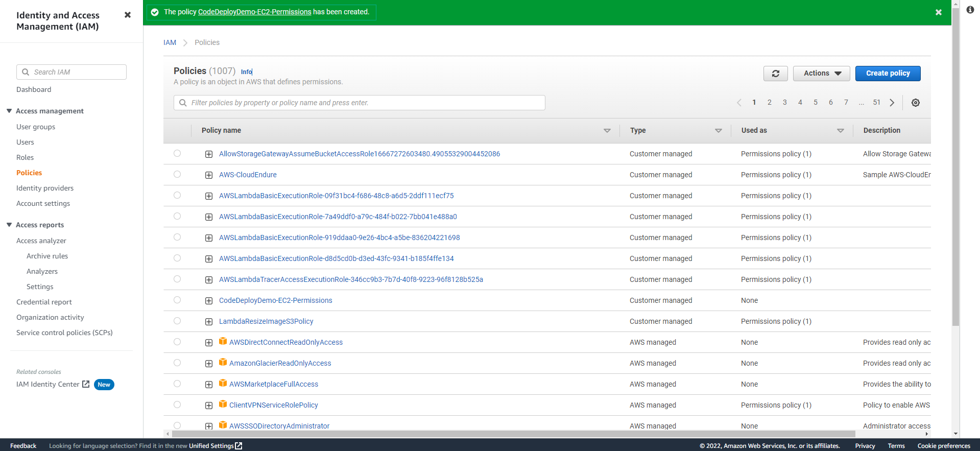Image resolution: width=980 pixels, height=451 pixels.
Task: Open the info panel icon at top right
Action: 970,10
